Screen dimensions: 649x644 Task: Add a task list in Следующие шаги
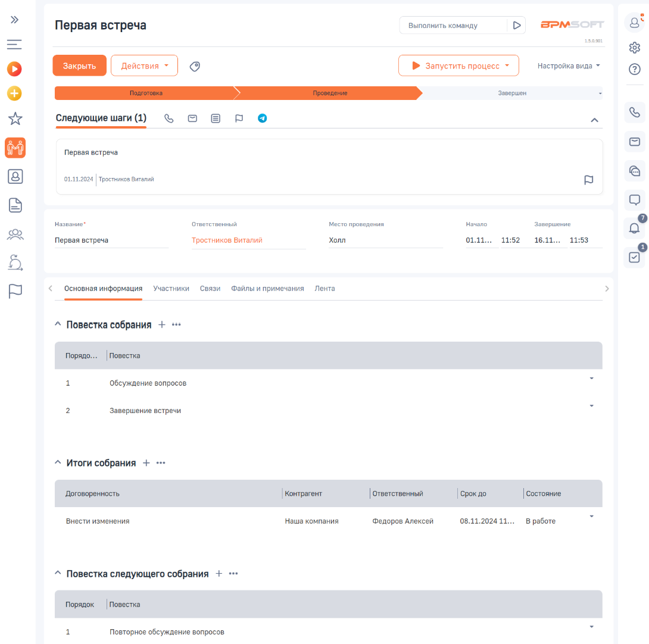216,118
